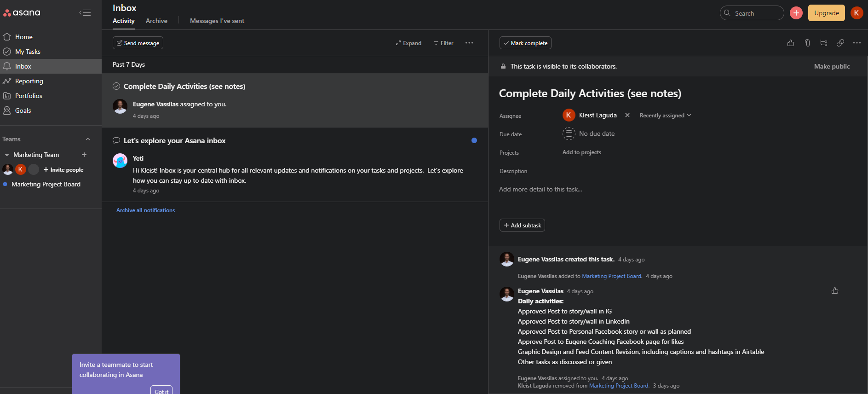Open the red plus quick-add button
Viewport: 868px width, 394px height.
(x=796, y=13)
